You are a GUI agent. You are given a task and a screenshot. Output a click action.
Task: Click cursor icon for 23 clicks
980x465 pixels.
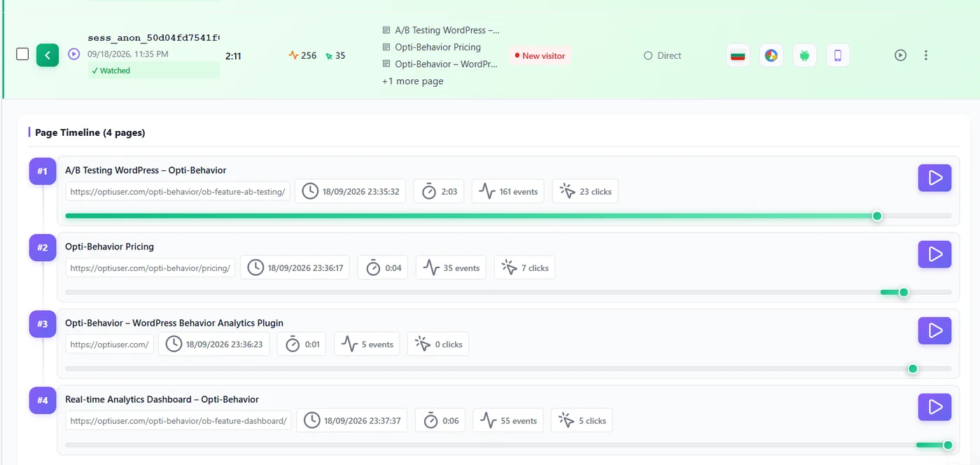[x=568, y=191]
